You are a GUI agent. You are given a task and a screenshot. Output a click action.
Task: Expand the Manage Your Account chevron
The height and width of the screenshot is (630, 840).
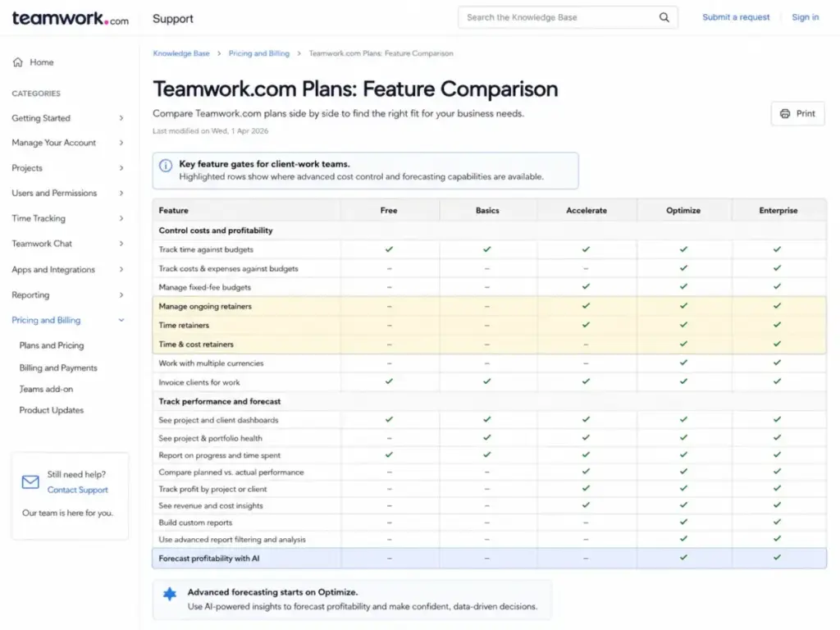121,143
